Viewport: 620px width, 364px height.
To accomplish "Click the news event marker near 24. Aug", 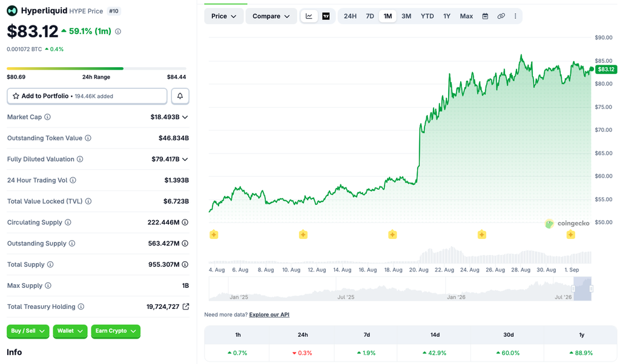I will pyautogui.click(x=481, y=235).
